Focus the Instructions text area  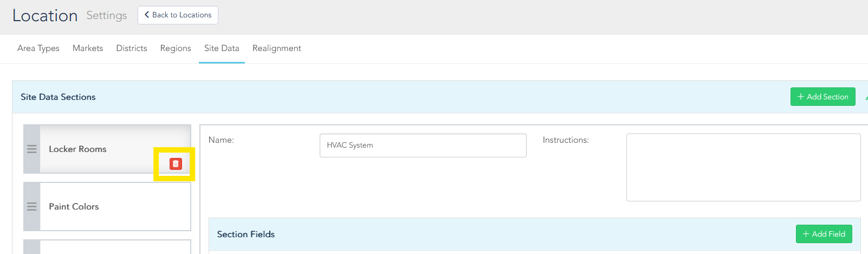[743, 167]
